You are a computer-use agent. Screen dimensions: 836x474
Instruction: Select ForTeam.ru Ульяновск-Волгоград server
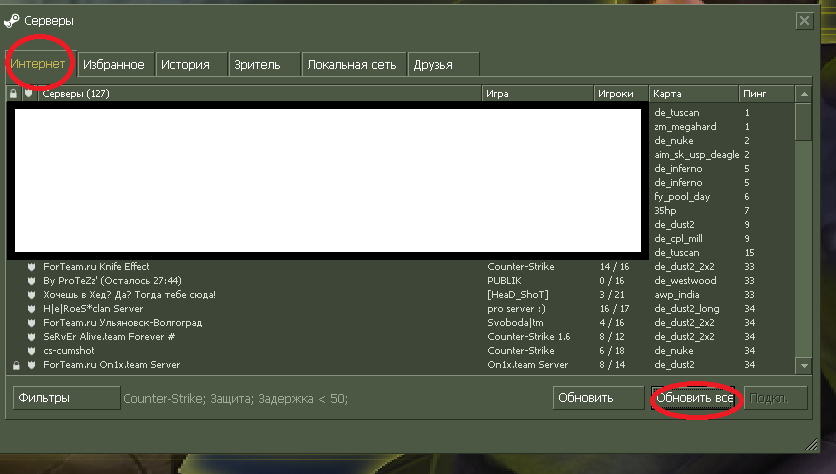click(400, 323)
